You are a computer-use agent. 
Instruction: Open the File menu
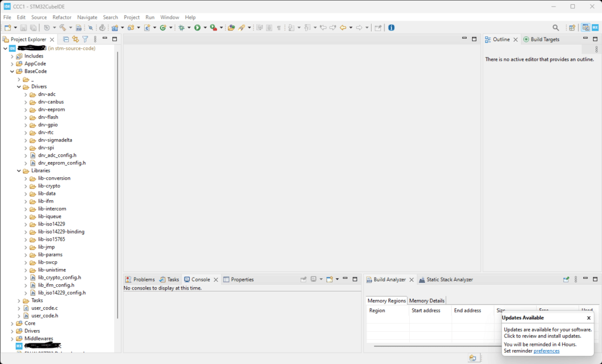[x=7, y=17]
